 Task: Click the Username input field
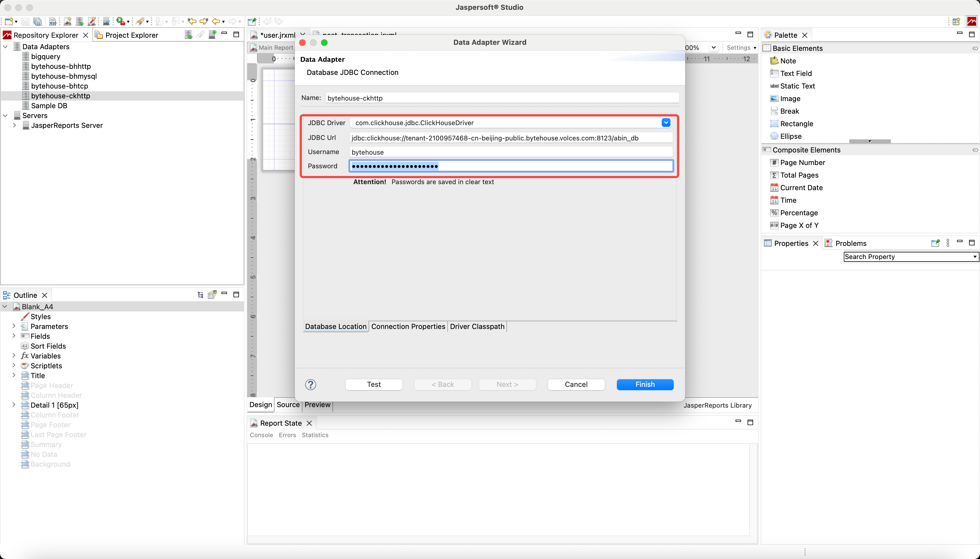(x=511, y=152)
